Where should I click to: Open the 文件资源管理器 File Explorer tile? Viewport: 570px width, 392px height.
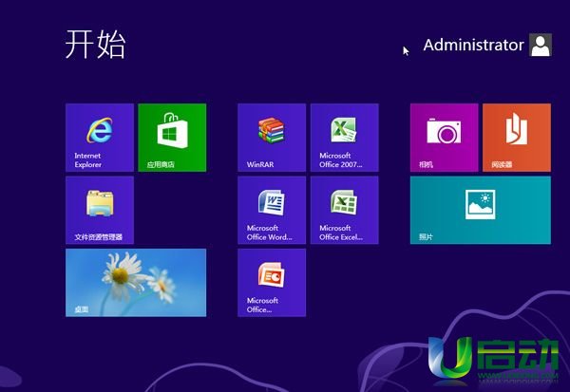(100, 210)
